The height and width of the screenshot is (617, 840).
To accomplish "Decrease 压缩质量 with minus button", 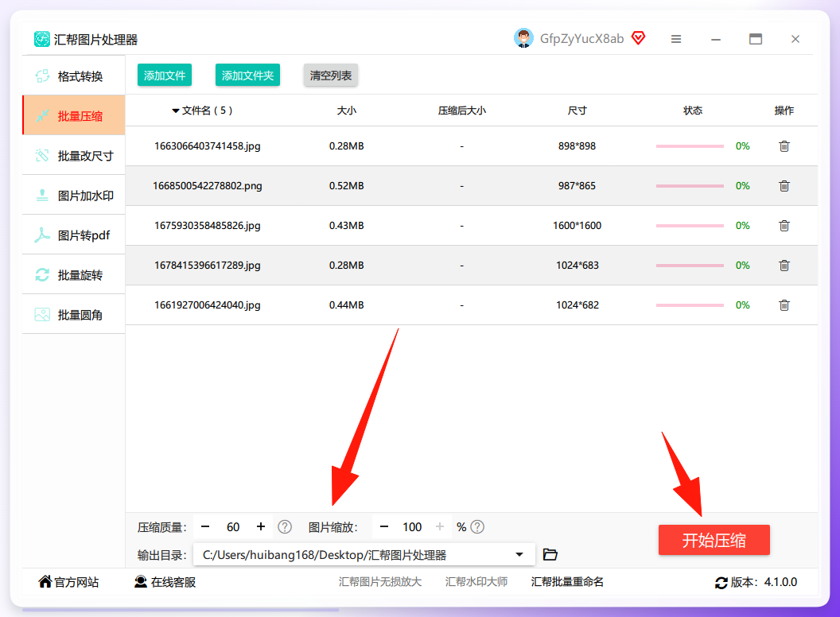I will click(205, 527).
